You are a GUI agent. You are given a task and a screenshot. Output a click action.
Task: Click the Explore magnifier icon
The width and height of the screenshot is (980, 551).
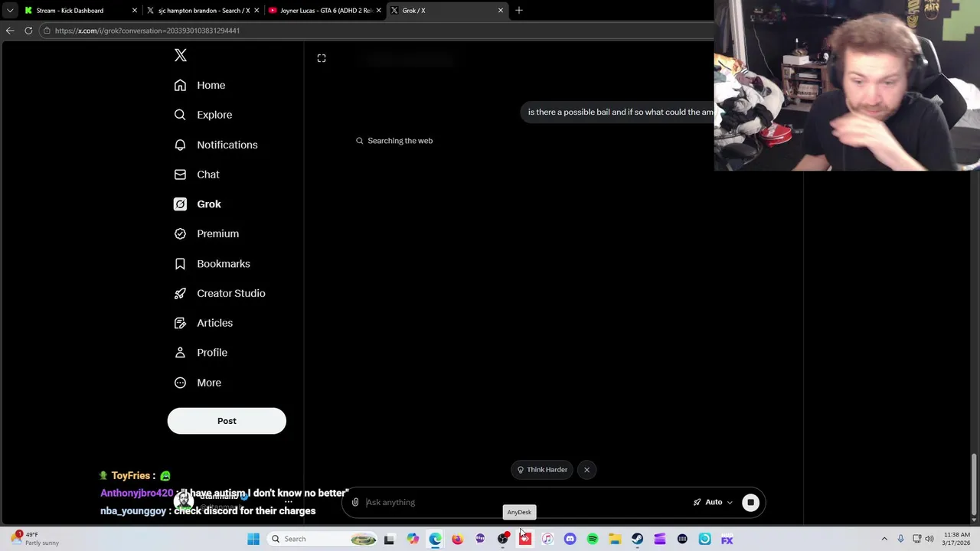(180, 115)
